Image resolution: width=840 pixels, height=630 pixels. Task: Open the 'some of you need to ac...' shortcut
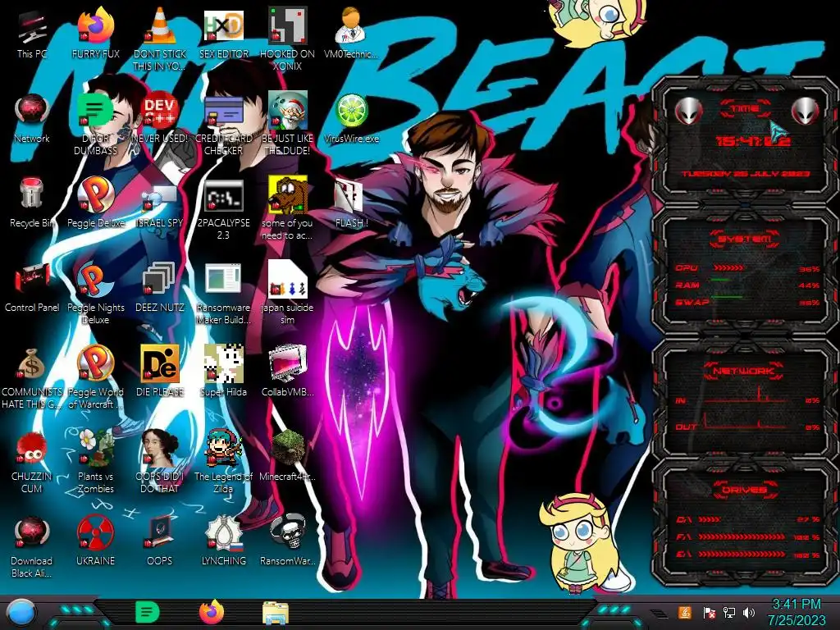click(288, 208)
